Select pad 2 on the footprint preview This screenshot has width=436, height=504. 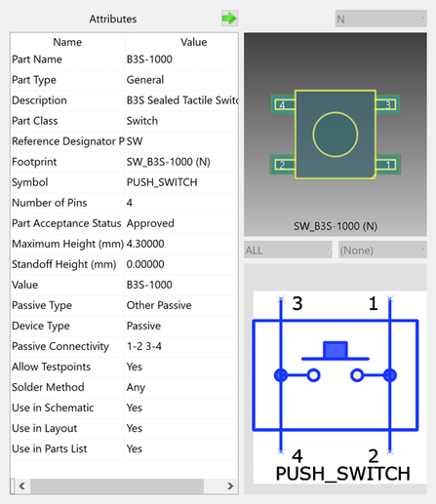(x=283, y=165)
